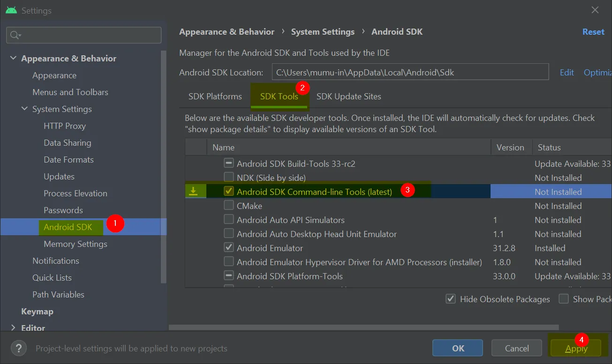Tick the CMake checkbox
This screenshot has height=364, width=612.
229,205
